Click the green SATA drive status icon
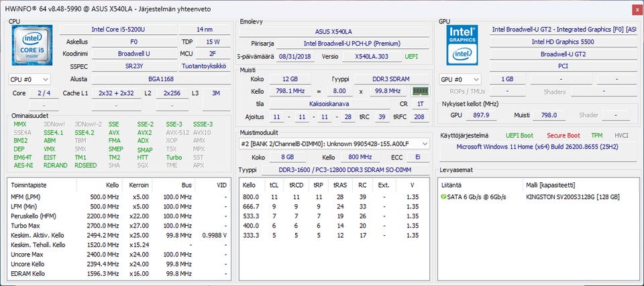 pos(443,197)
